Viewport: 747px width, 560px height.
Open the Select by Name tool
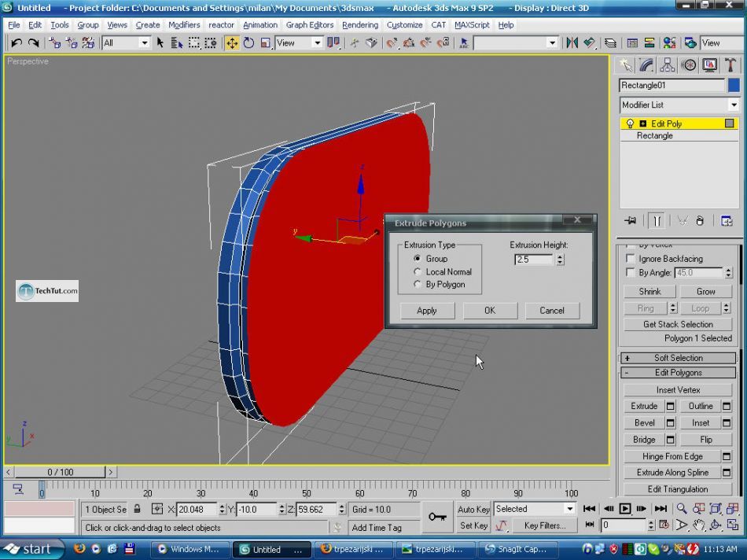click(x=177, y=43)
